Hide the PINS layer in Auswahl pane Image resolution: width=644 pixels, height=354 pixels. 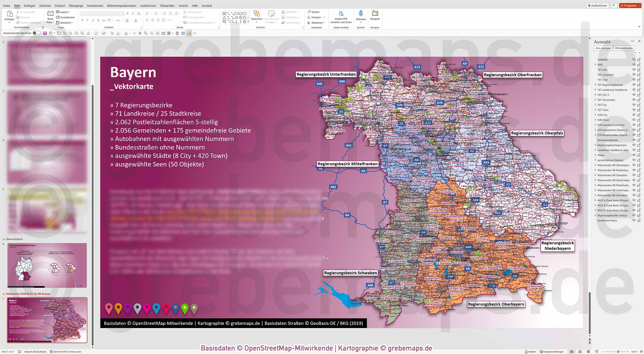(x=633, y=65)
